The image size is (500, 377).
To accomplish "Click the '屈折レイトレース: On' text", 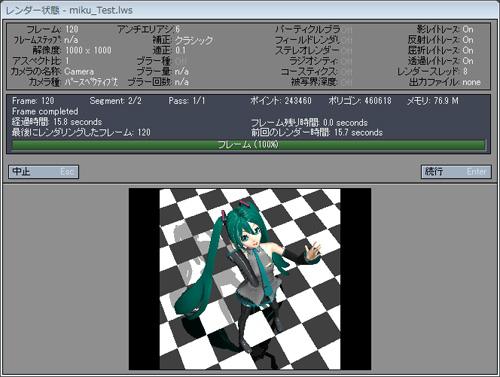I will (440, 50).
